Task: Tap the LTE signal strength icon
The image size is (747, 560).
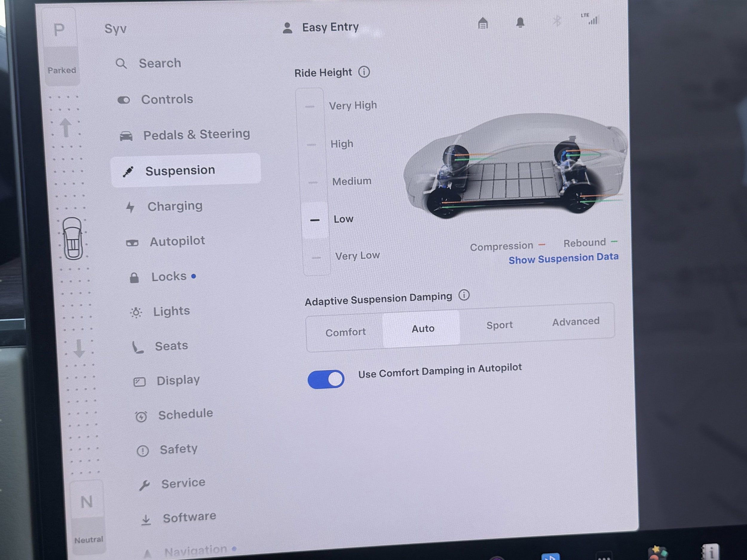Action: tap(593, 20)
